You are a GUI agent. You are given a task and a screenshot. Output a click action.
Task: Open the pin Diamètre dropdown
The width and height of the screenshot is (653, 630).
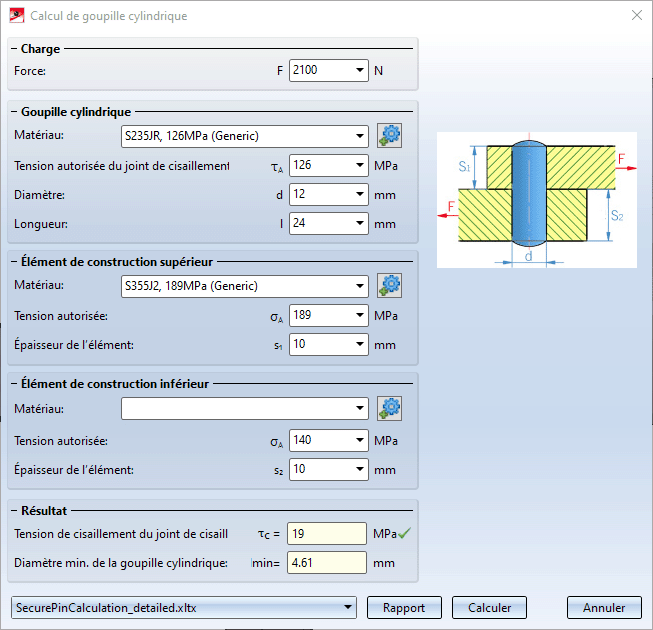click(360, 195)
